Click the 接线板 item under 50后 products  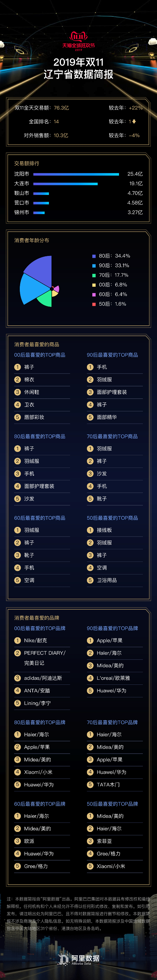coord(105,530)
